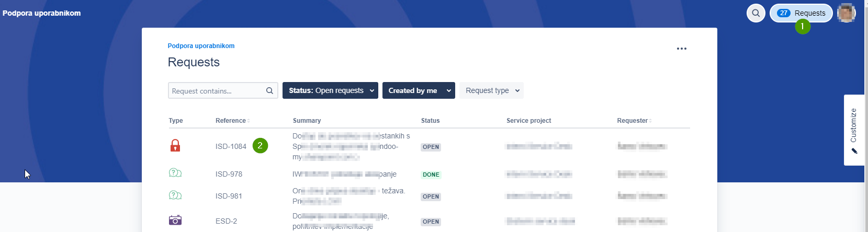Sort the table by Requester column

point(634,121)
